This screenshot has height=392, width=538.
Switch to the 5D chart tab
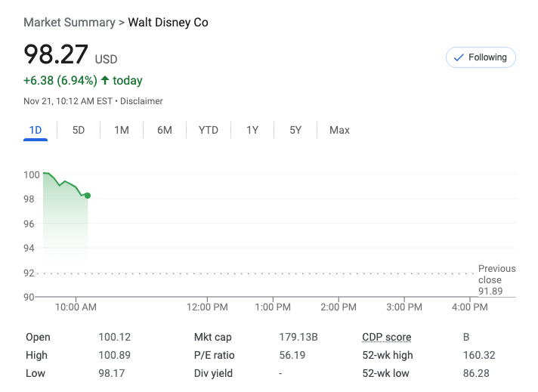coord(79,131)
